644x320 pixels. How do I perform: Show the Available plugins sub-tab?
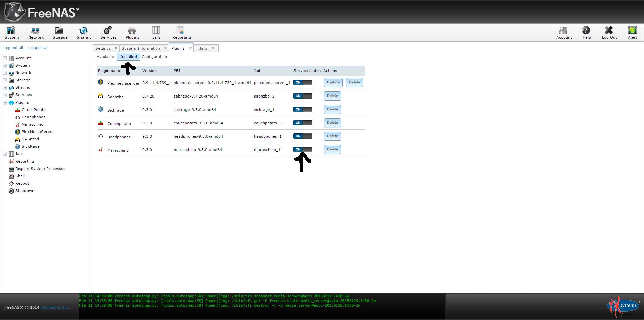105,57
